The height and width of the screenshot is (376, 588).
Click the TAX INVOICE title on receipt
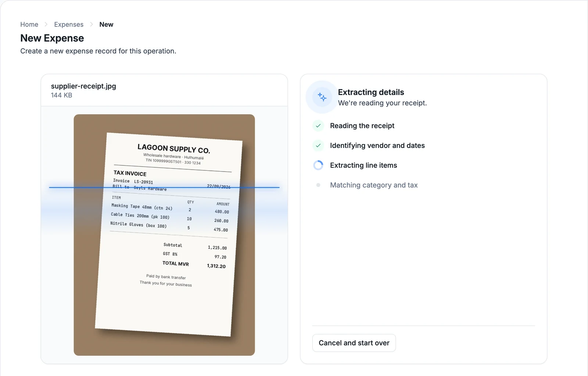(x=130, y=173)
